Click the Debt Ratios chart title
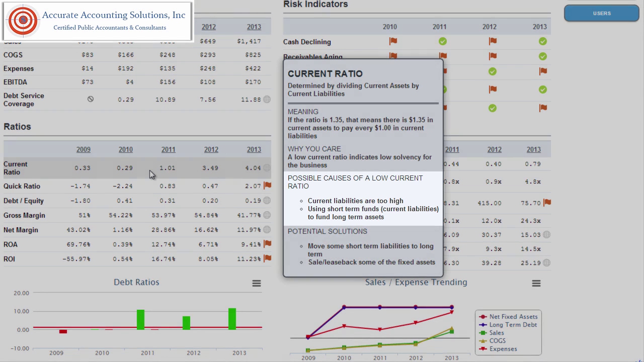This screenshot has height=362, width=644. pyautogui.click(x=136, y=282)
